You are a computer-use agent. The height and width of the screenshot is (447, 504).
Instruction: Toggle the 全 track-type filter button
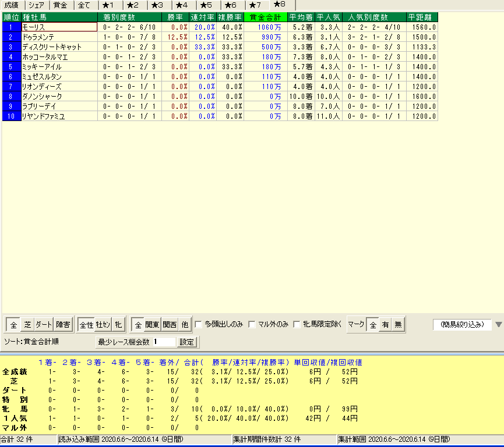tap(13, 325)
